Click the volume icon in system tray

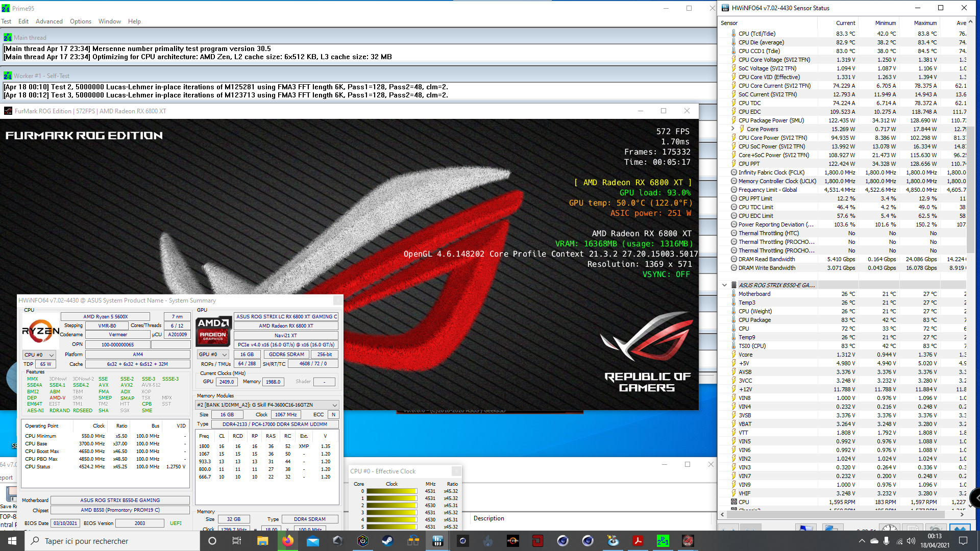(911, 541)
